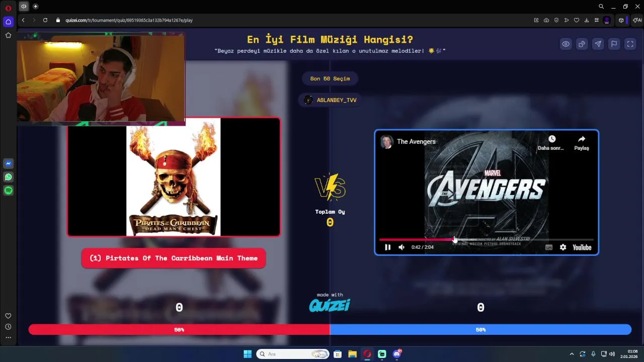Click the YouTube channel avatar

click(387, 142)
